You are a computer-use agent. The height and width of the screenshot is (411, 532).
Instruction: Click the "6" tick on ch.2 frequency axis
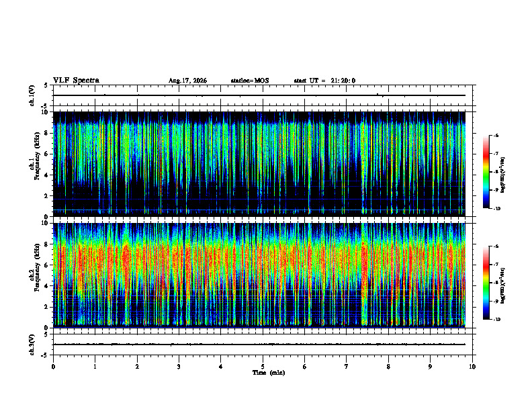pyautogui.click(x=47, y=265)
